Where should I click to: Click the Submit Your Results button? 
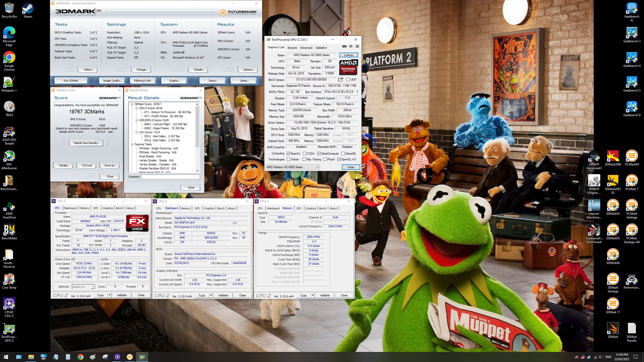pos(87,143)
